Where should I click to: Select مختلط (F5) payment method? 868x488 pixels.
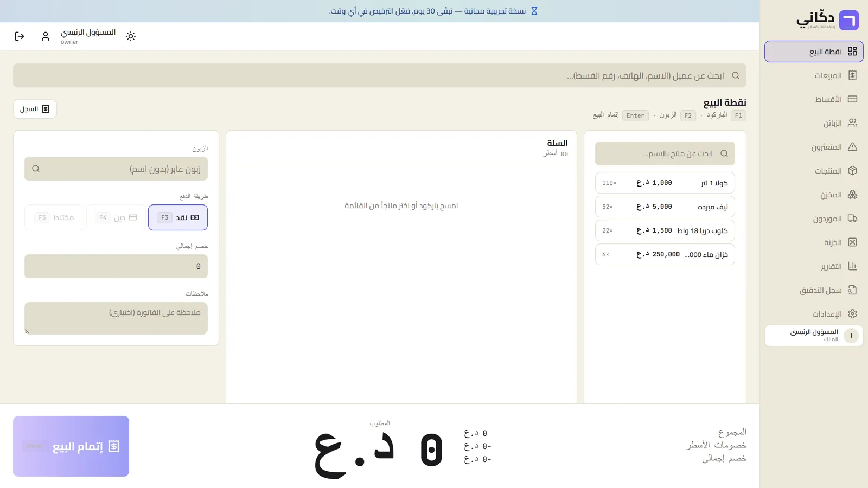pyautogui.click(x=54, y=217)
